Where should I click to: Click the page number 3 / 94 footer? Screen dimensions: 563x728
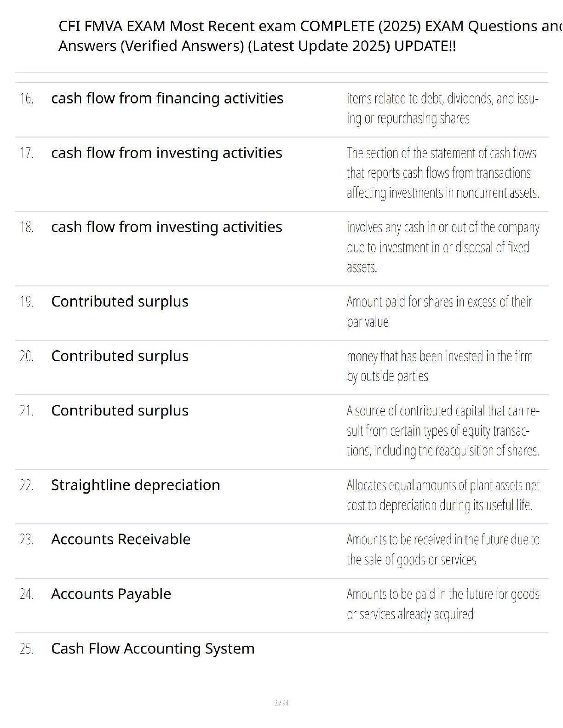(x=281, y=703)
